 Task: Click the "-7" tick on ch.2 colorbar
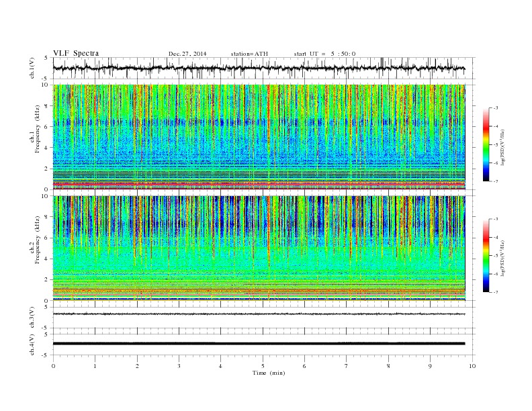tap(496, 292)
